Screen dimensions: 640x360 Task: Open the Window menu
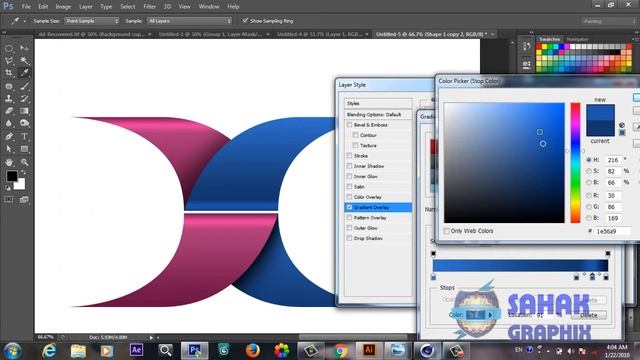click(209, 7)
